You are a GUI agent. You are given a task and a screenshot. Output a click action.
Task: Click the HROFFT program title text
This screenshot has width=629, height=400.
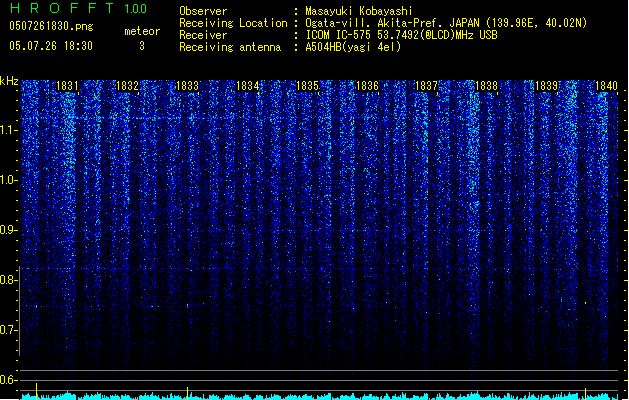click(62, 8)
